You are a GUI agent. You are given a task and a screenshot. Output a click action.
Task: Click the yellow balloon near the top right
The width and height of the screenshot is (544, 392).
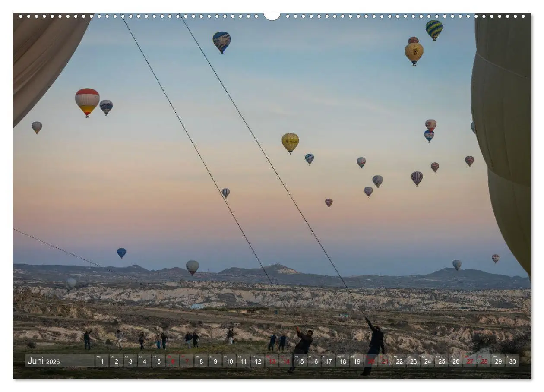[414, 51]
